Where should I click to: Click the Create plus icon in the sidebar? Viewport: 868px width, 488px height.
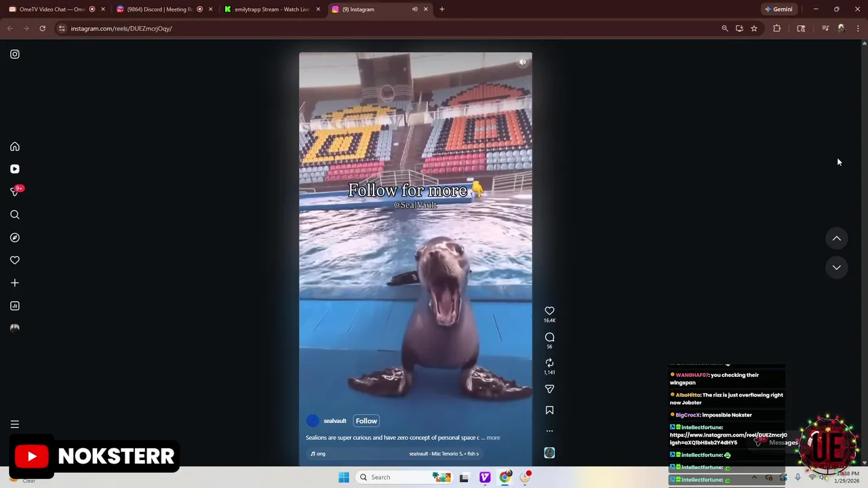[15, 283]
